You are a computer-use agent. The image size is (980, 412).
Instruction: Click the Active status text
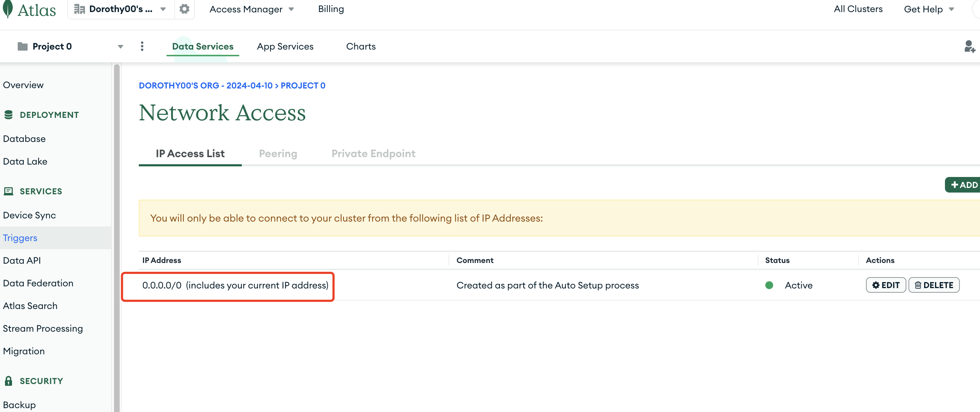(798, 285)
